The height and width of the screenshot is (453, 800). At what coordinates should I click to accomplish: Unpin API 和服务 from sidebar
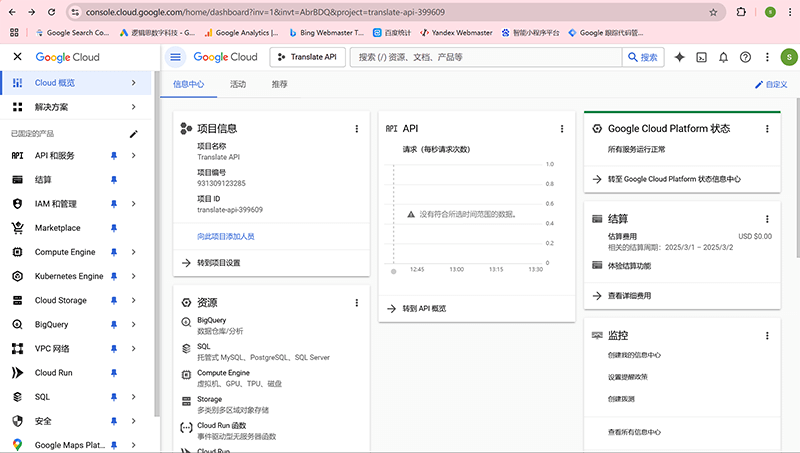click(114, 156)
